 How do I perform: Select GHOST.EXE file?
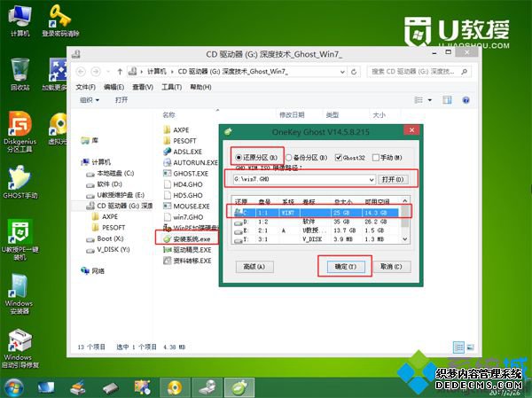185,174
